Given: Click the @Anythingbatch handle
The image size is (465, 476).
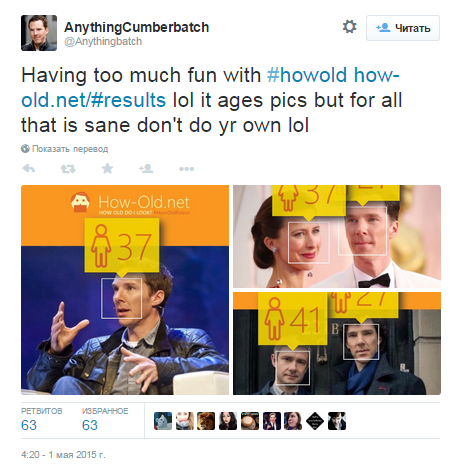Looking at the screenshot, I should (x=103, y=42).
